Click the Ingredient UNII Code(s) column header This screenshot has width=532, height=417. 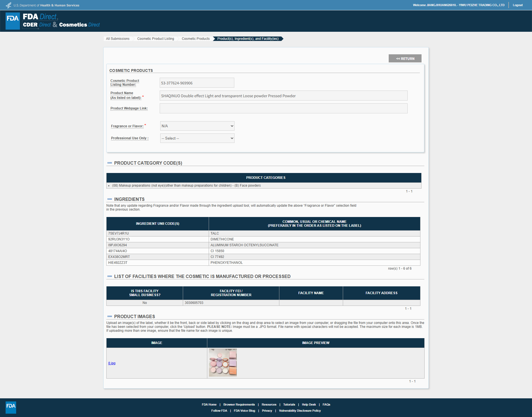tap(157, 224)
